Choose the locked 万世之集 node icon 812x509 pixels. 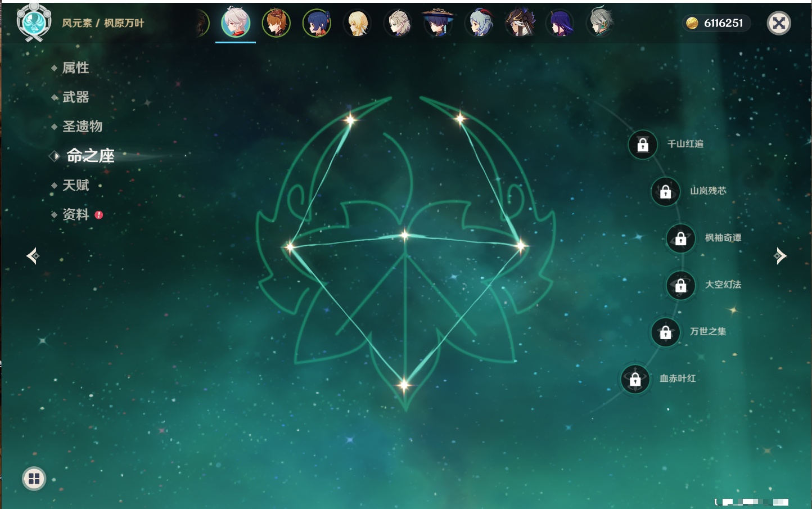point(665,332)
